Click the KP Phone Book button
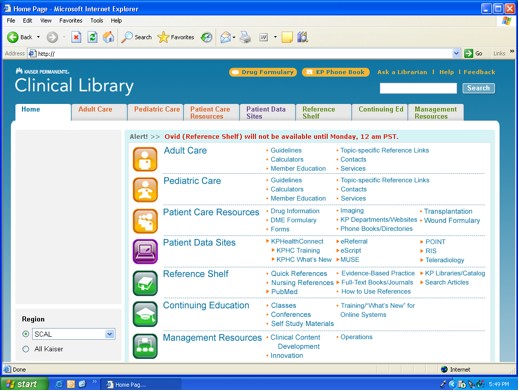519x391 pixels. tap(336, 72)
